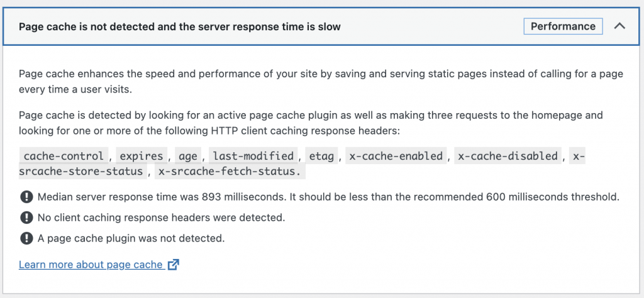
Task: Click external link icon after Learn more
Action: [x=174, y=265]
